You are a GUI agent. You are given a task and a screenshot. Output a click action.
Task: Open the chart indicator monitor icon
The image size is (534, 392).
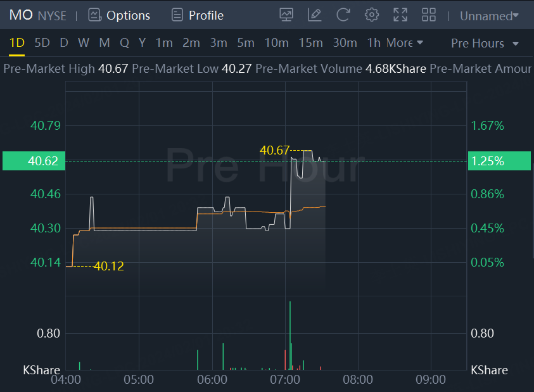click(x=286, y=15)
